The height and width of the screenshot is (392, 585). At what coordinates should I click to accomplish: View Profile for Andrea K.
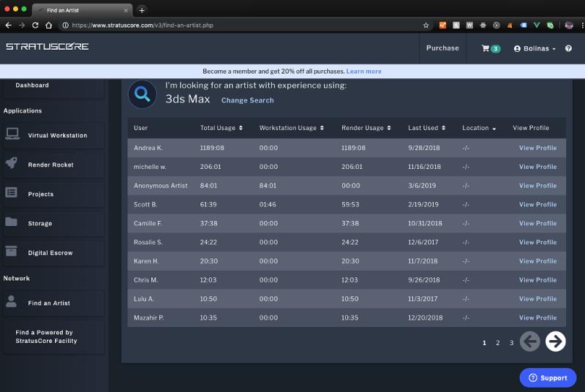(x=537, y=148)
